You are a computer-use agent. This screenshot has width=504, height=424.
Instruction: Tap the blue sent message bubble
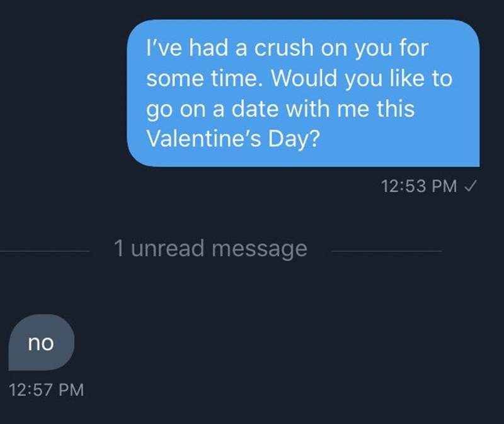pyautogui.click(x=303, y=93)
